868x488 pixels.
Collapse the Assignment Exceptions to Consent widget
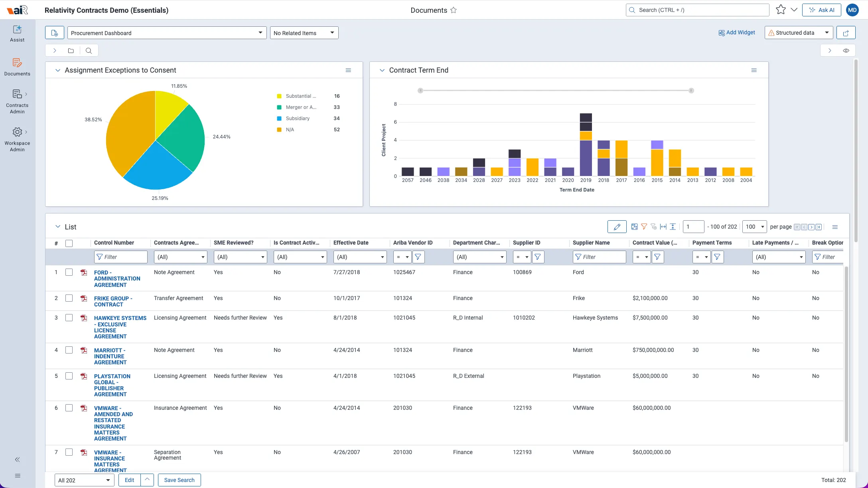coord(57,70)
